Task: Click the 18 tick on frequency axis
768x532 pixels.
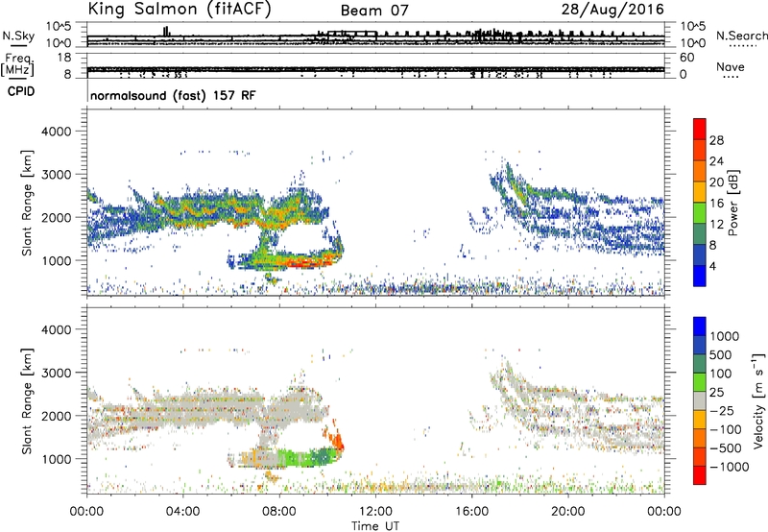Action: tap(64, 58)
